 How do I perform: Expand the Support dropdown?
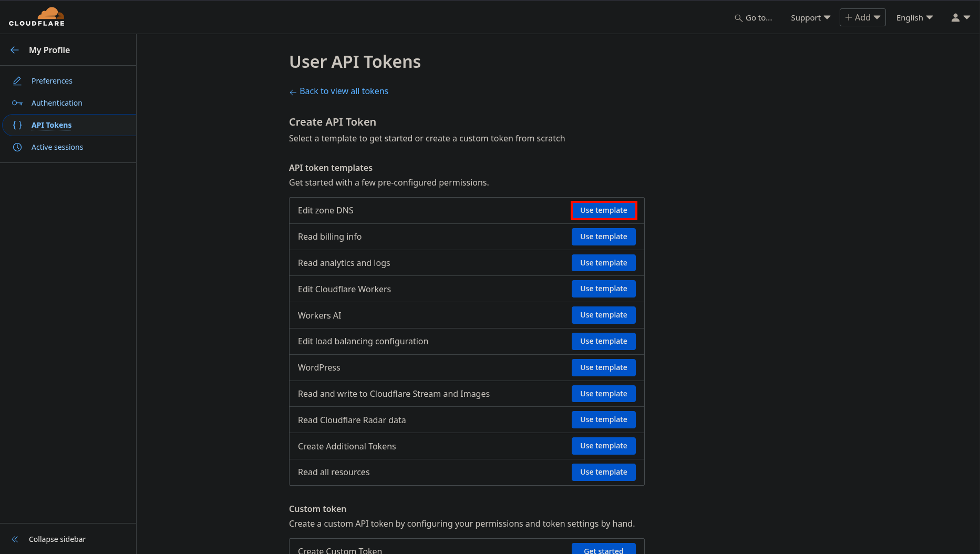810,17
